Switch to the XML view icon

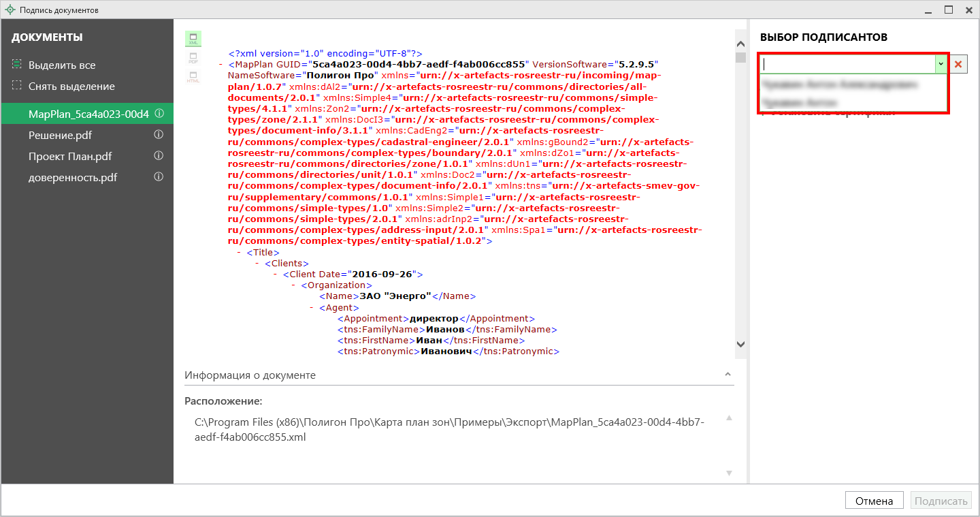(193, 39)
